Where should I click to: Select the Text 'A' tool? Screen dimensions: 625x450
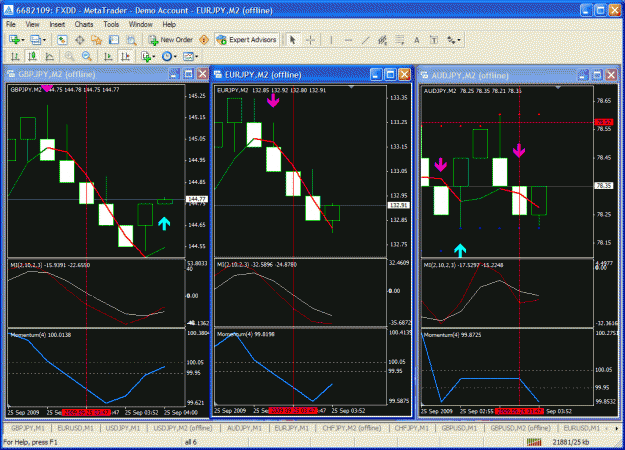coord(417,39)
